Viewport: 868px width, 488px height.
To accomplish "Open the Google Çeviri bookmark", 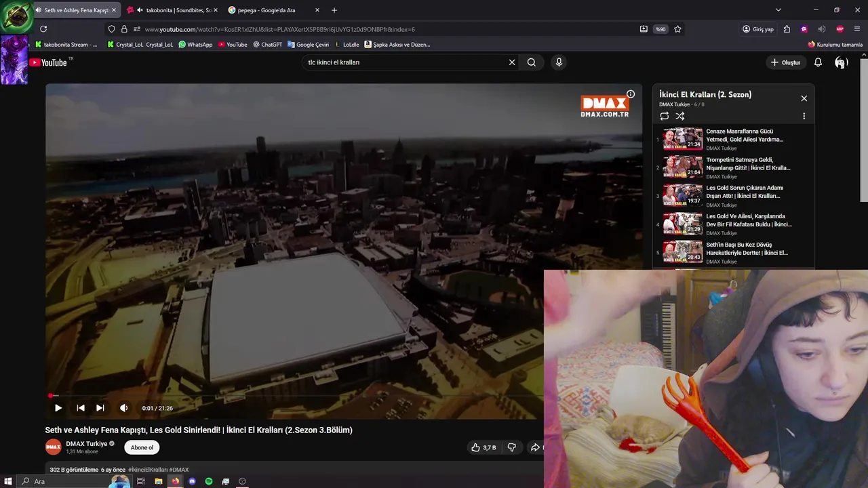I will tap(308, 45).
